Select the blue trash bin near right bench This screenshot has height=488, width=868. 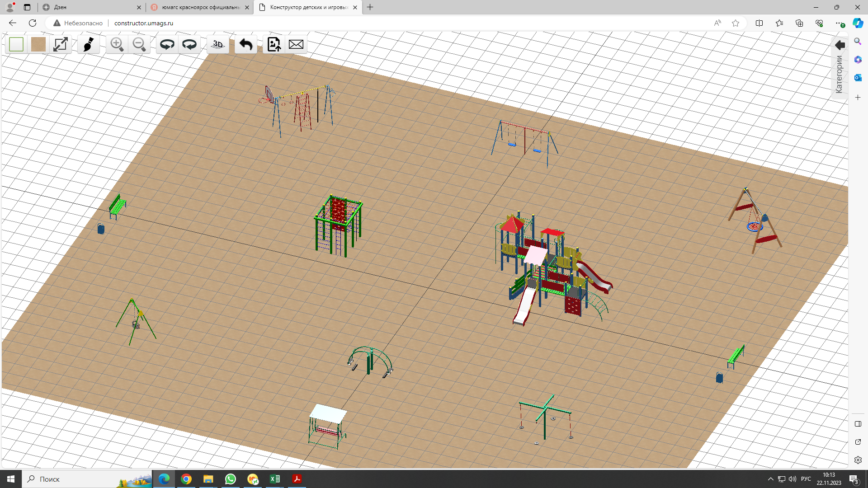(x=719, y=377)
